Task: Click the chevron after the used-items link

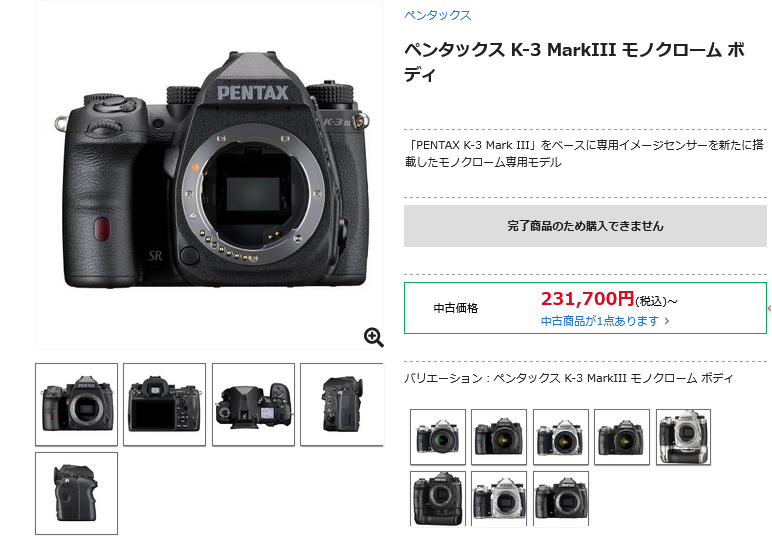Action: coord(667,321)
